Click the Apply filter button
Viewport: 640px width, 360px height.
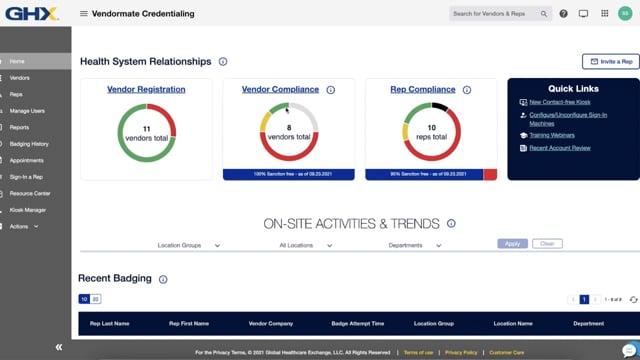click(x=512, y=244)
